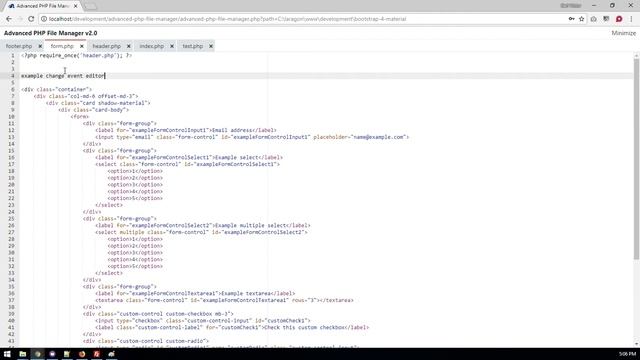Open a new browser tab
Viewport: 640px width, 360px height.
[x=91, y=7]
